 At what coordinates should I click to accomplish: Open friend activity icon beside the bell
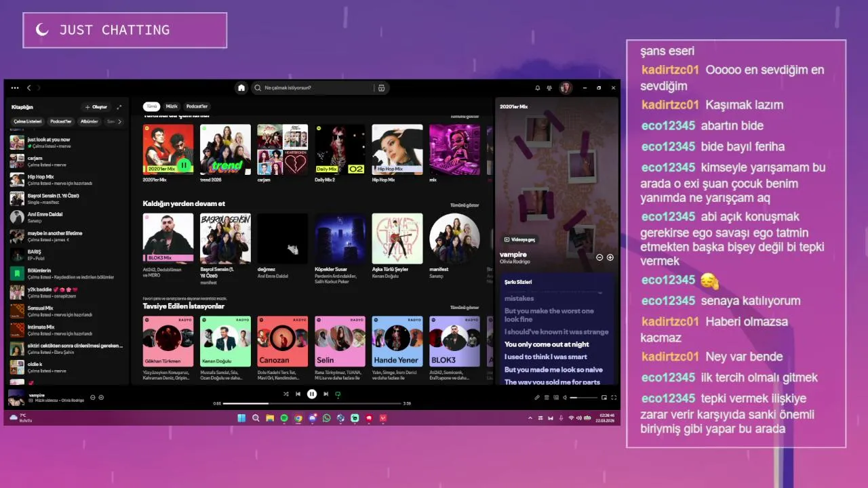click(549, 88)
